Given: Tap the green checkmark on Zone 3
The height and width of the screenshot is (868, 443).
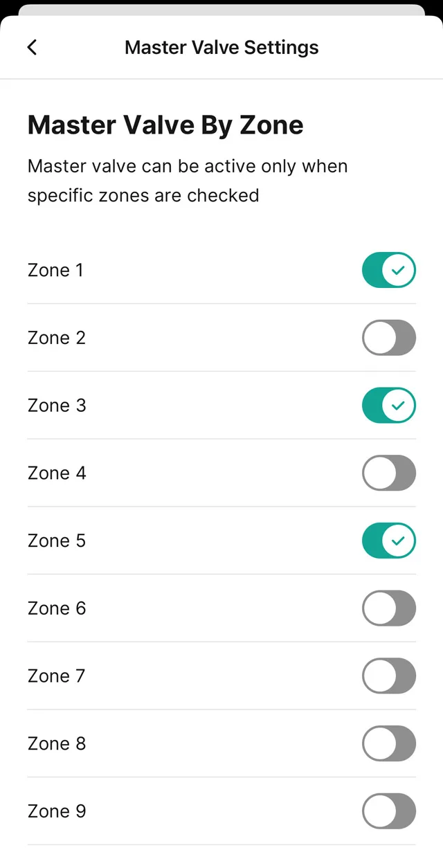Looking at the screenshot, I should (x=397, y=405).
